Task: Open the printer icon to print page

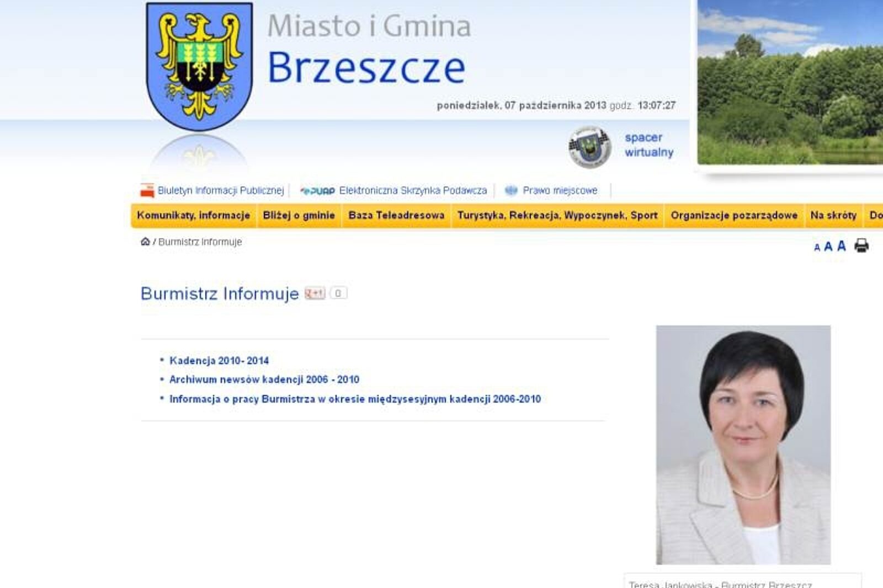Action: [x=861, y=245]
